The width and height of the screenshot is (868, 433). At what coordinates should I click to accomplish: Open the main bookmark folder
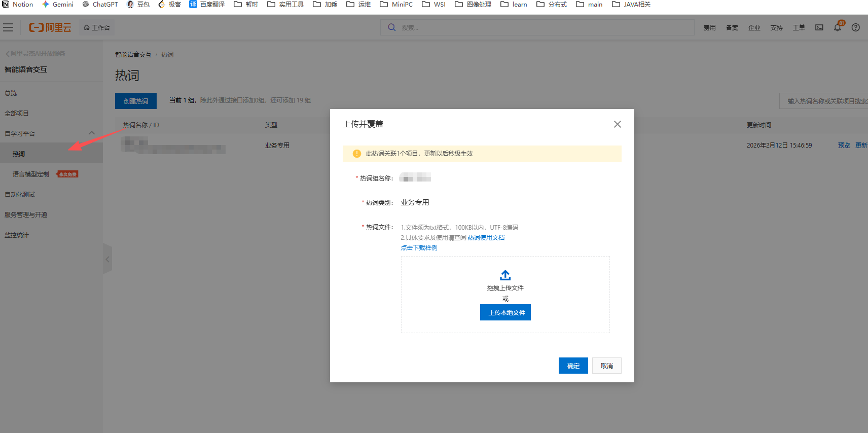click(589, 5)
